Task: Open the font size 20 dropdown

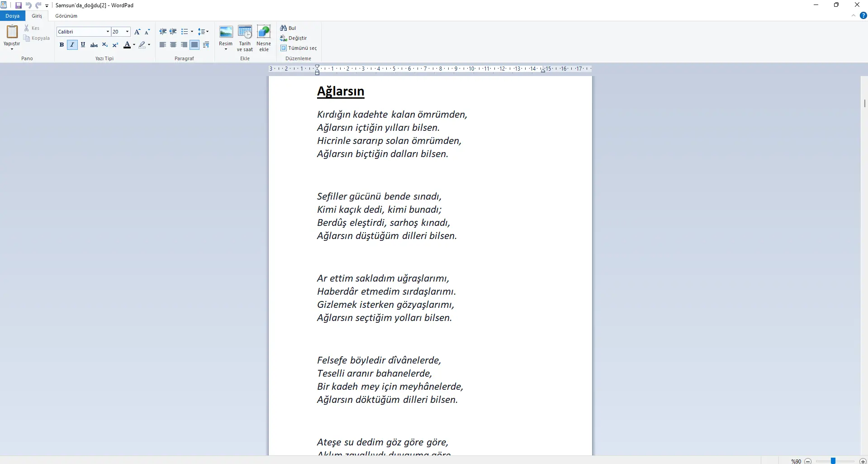Action: pos(128,32)
